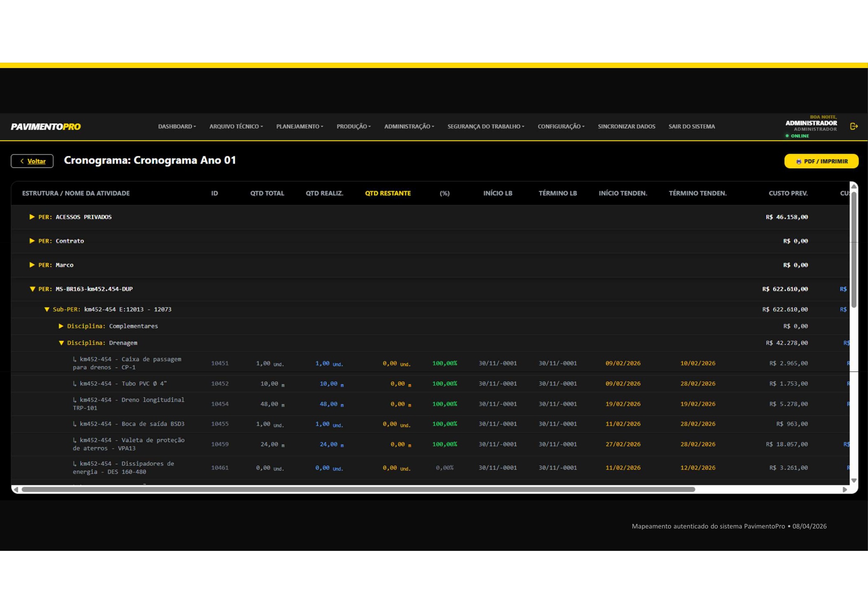
Task: Click the scroll-right arrow of the table
Action: click(x=845, y=489)
